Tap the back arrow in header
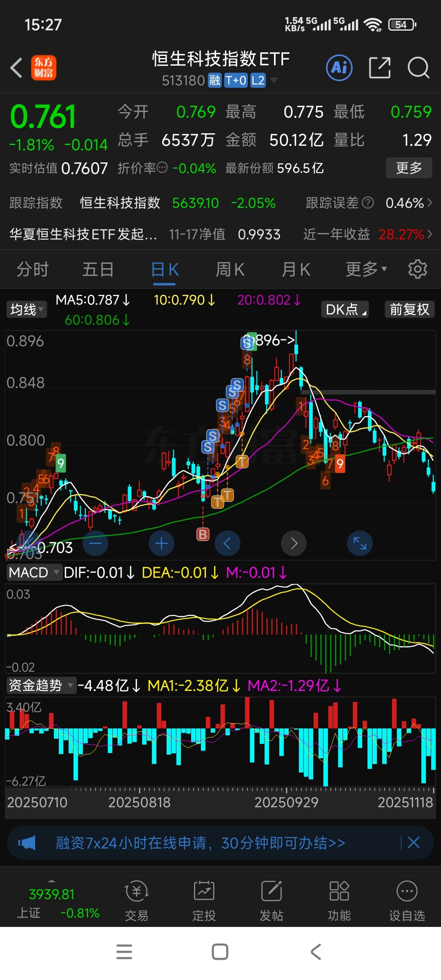Screen dimensions: 441x980 [x=16, y=68]
